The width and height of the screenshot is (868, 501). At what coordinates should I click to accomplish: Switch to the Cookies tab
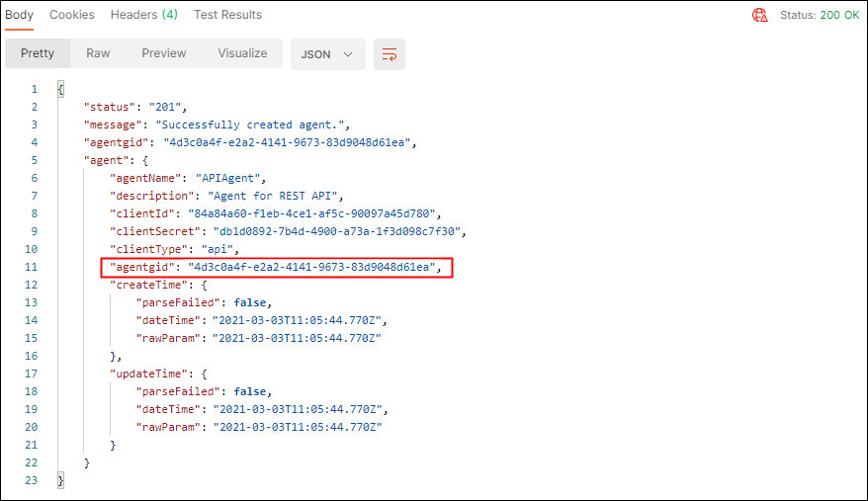72,15
